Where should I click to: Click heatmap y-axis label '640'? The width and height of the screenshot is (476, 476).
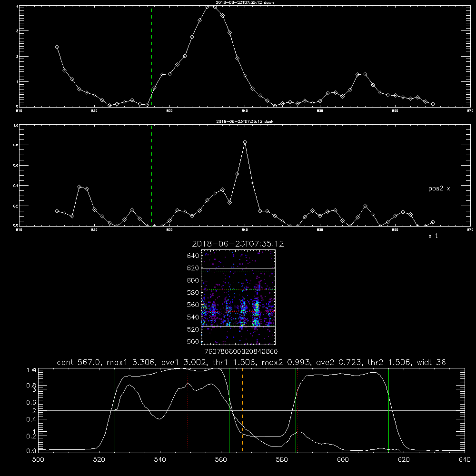(193, 256)
